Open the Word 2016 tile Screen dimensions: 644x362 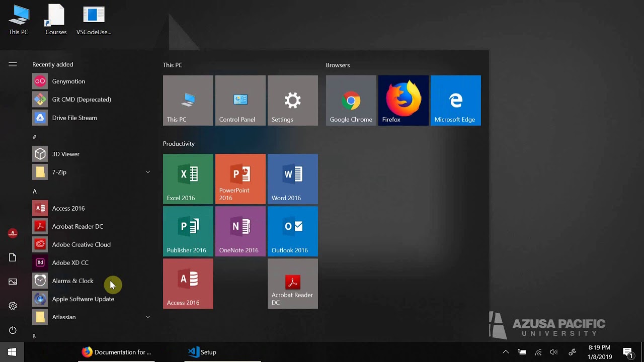point(293,179)
